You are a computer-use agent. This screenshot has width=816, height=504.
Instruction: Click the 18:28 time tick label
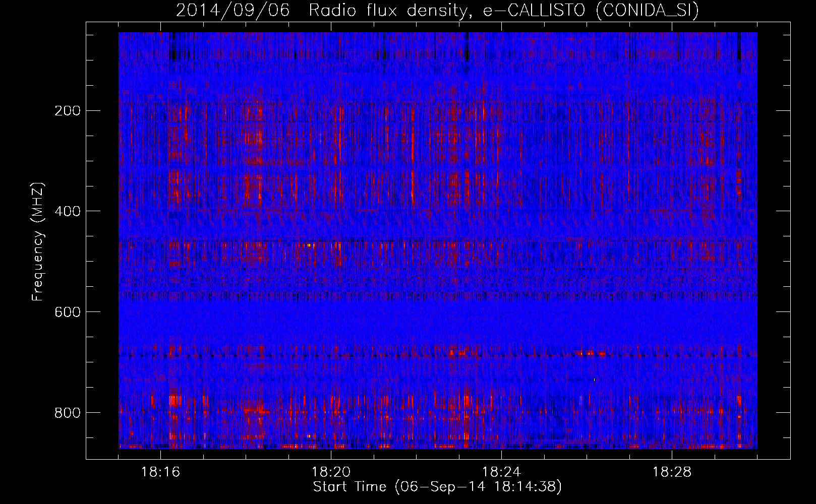click(x=672, y=472)
